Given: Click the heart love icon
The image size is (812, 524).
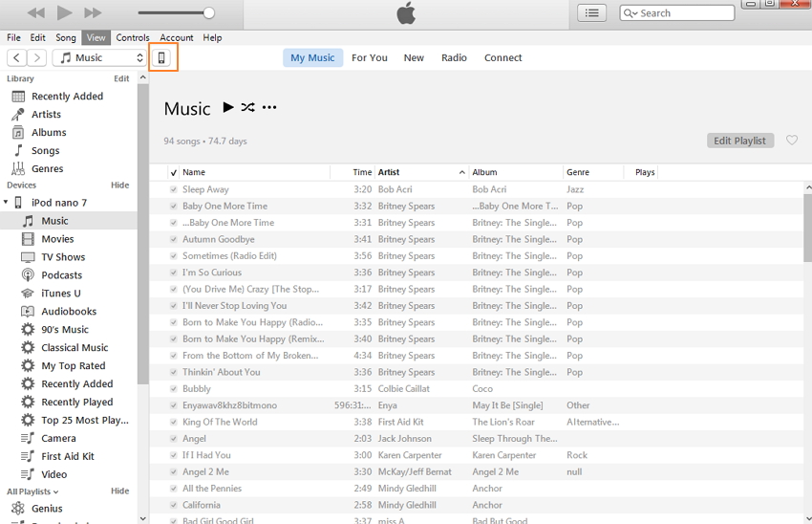Looking at the screenshot, I should coord(791,141).
